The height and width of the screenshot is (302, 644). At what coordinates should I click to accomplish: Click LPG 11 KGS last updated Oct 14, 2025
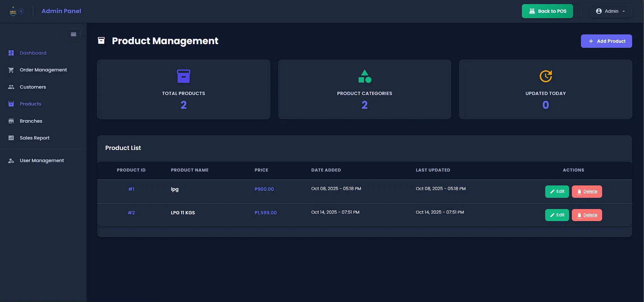tap(440, 212)
